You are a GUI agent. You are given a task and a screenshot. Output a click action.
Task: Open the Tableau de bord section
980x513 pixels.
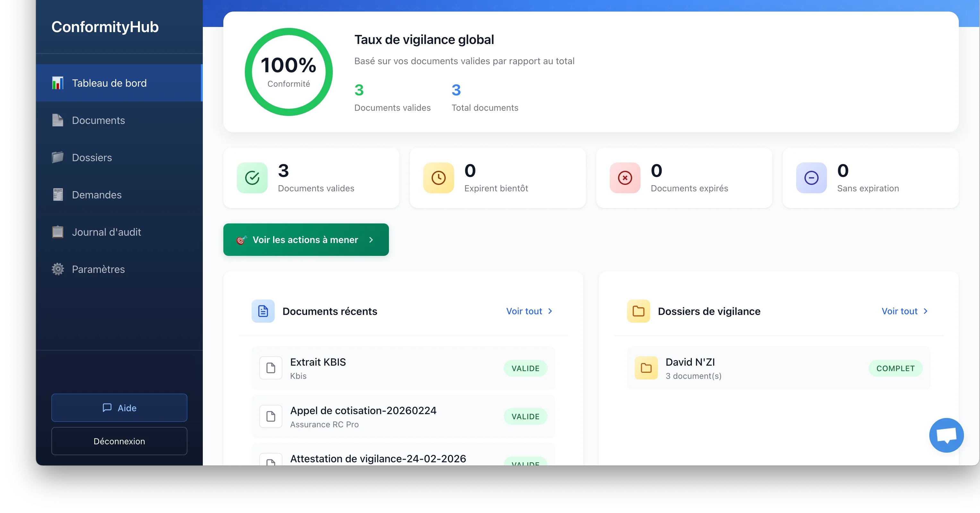pyautogui.click(x=109, y=83)
